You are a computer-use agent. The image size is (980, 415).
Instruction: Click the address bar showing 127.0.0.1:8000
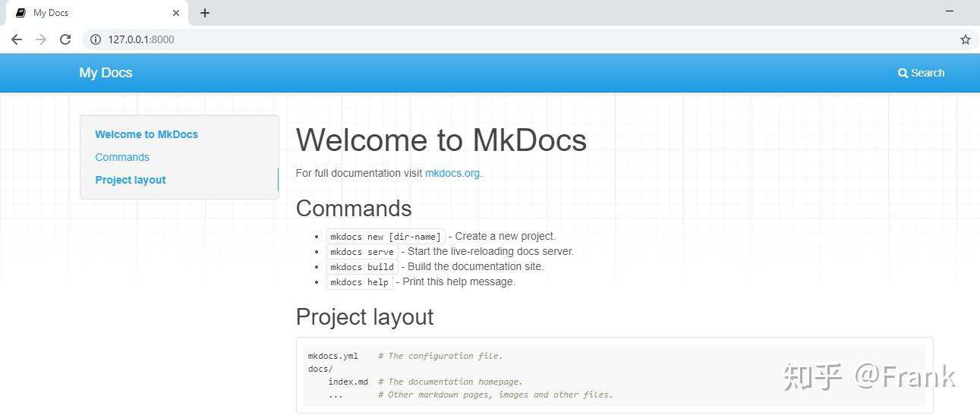(x=524, y=39)
